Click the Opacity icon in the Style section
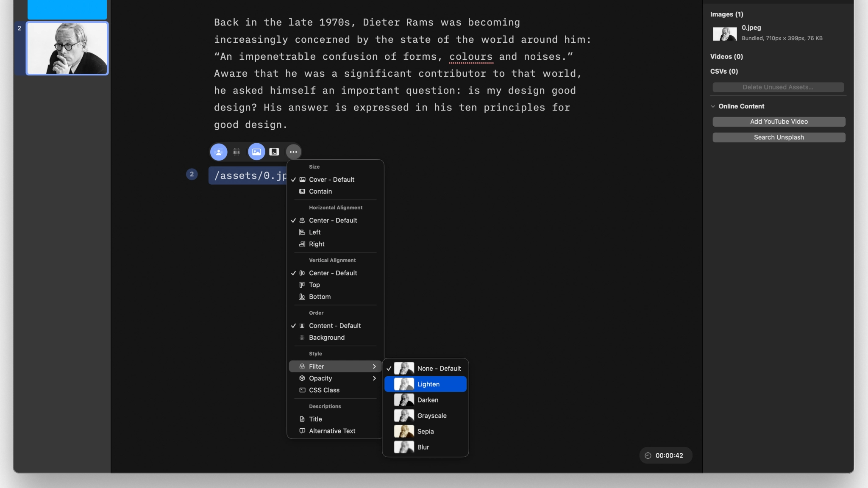 [301, 378]
